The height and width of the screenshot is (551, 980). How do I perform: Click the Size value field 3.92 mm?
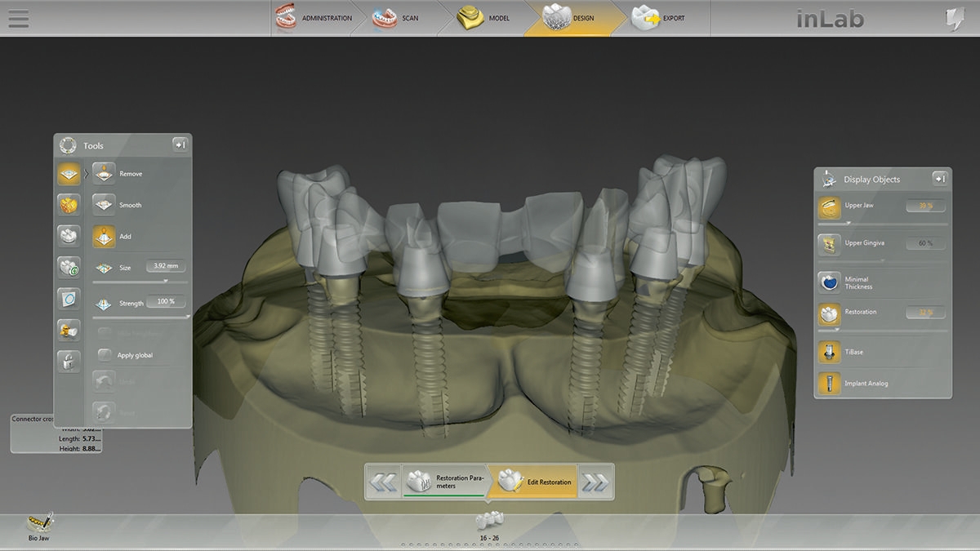(166, 266)
